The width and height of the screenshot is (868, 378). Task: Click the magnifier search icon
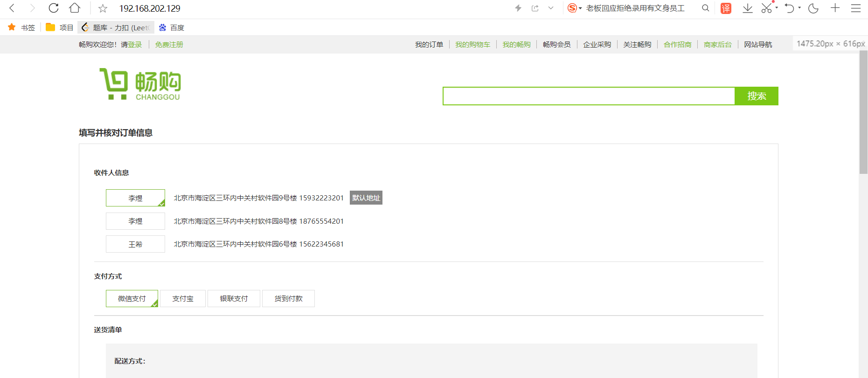pyautogui.click(x=706, y=8)
